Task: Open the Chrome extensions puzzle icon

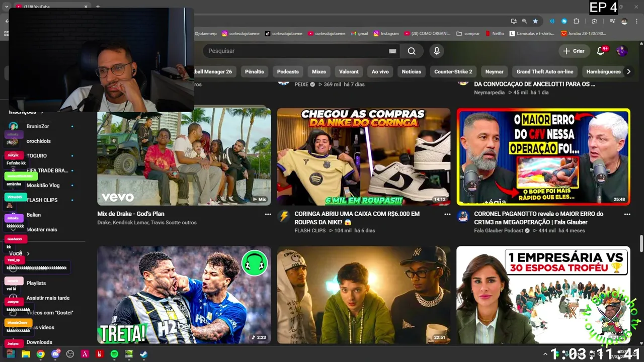Action: [x=577, y=21]
